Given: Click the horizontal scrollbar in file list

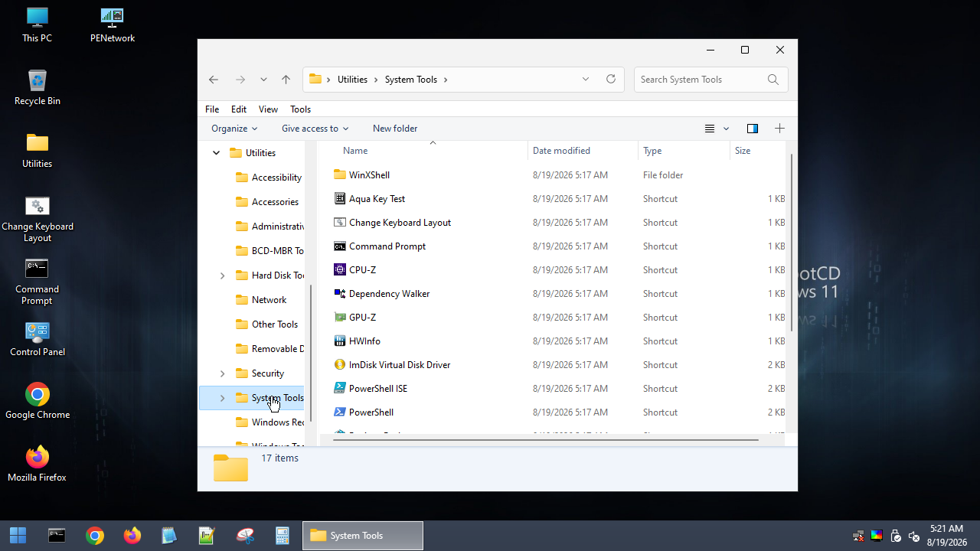Looking at the screenshot, I should point(546,440).
